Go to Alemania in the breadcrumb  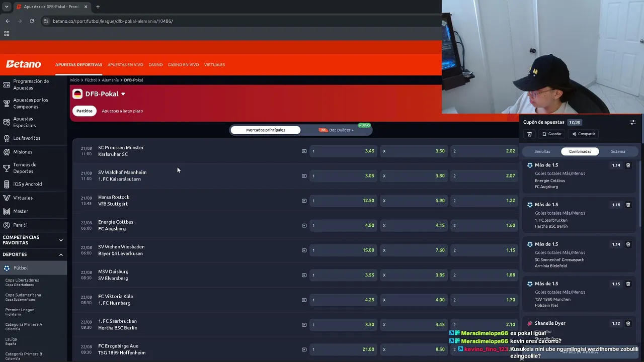click(110, 80)
